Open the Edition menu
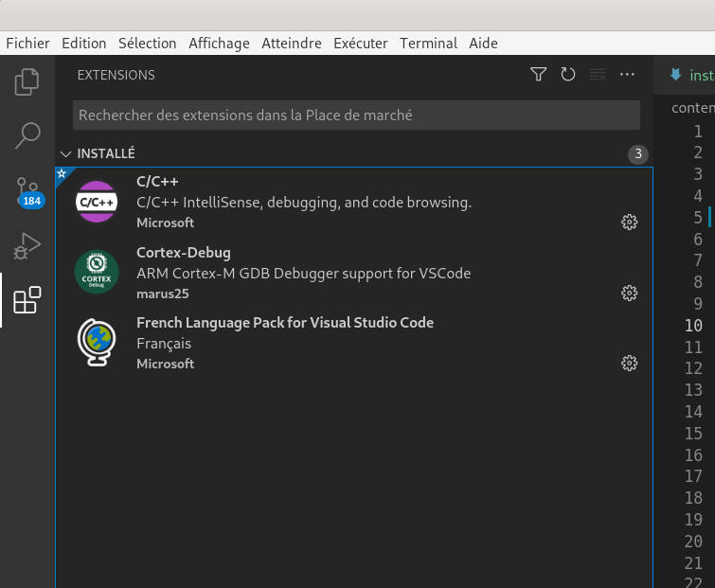 pos(84,44)
